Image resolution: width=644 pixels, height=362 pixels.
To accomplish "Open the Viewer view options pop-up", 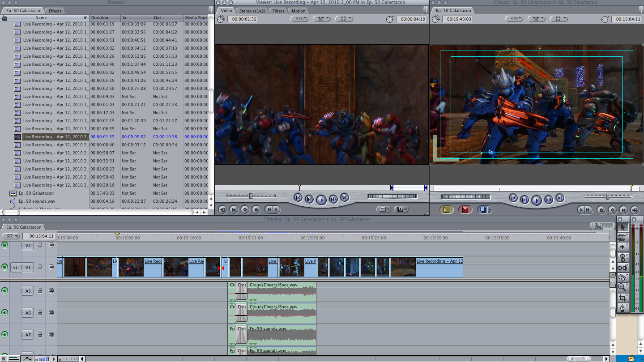I will 344,19.
